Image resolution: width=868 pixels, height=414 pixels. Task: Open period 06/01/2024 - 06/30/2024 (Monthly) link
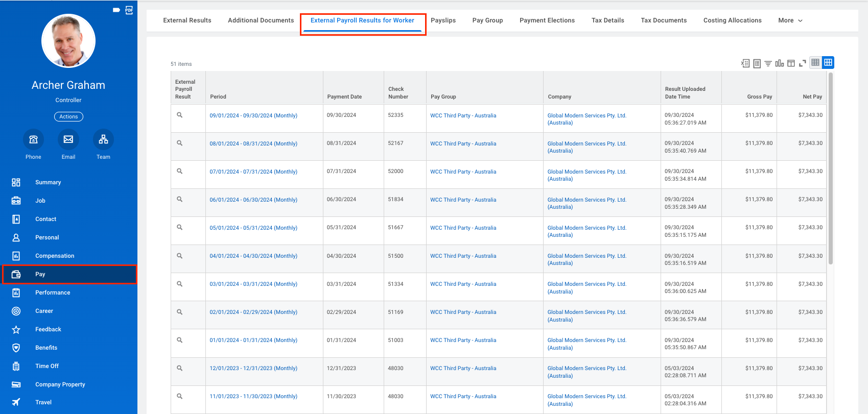tap(253, 200)
